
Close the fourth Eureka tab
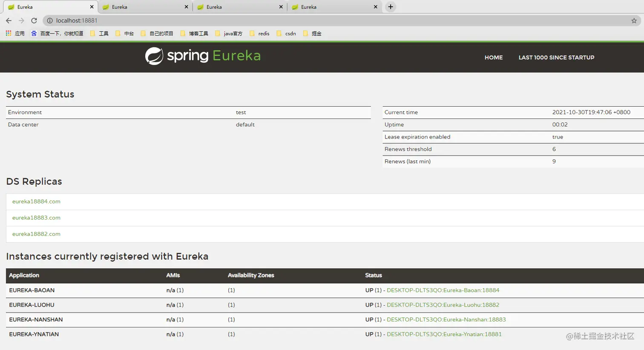375,7
